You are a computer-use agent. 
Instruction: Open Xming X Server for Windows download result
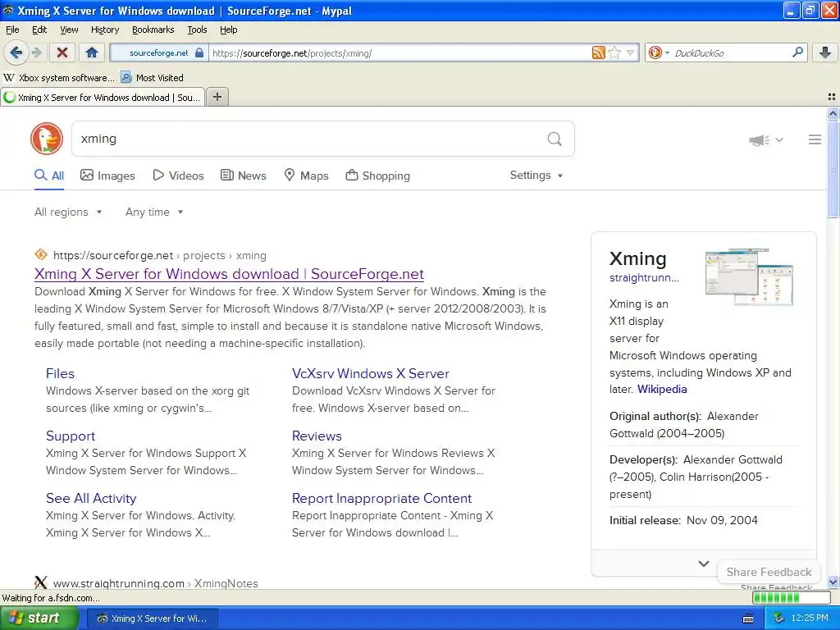click(x=230, y=274)
